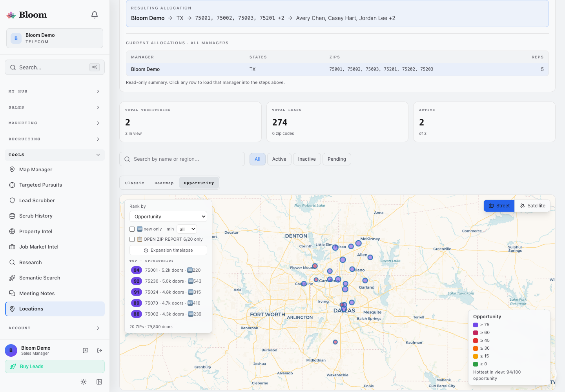The image size is (565, 392).
Task: Click the map marker near McKinney
Action: (x=358, y=243)
